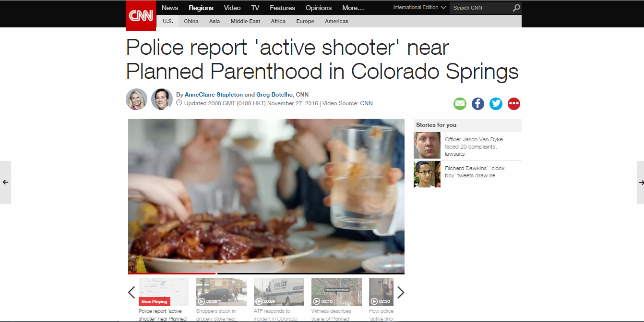Viewport: 644px width, 322px height.
Task: Show next videos in carousel
Action: (401, 292)
